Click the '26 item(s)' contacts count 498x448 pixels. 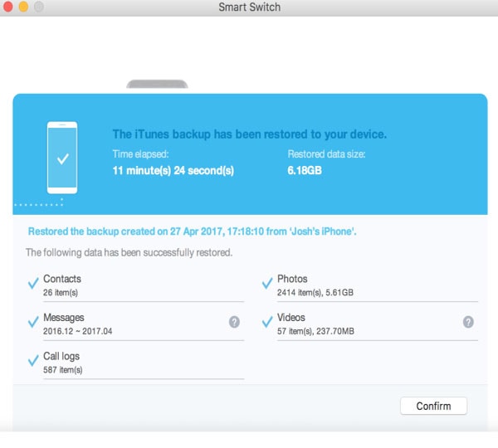click(61, 292)
